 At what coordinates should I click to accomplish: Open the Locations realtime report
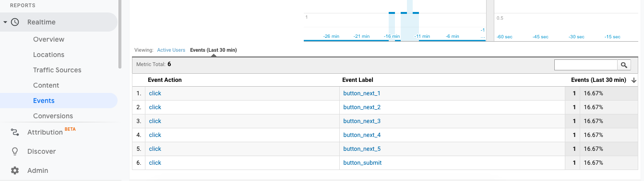48,55
